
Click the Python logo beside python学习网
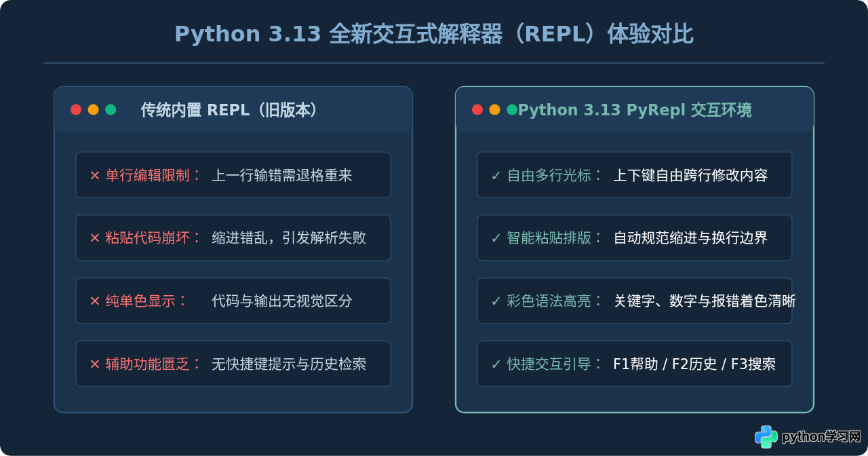click(766, 436)
